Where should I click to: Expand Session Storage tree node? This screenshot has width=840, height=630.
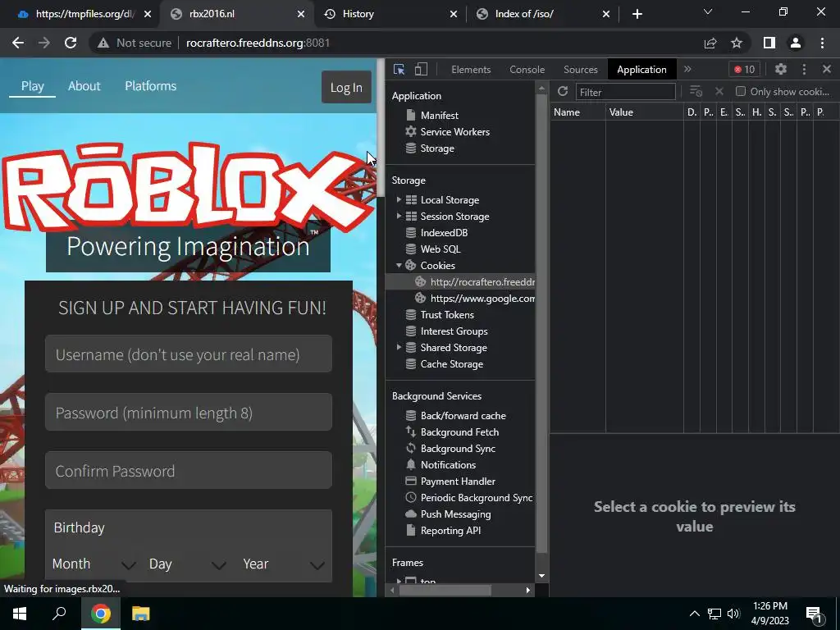pos(399,217)
